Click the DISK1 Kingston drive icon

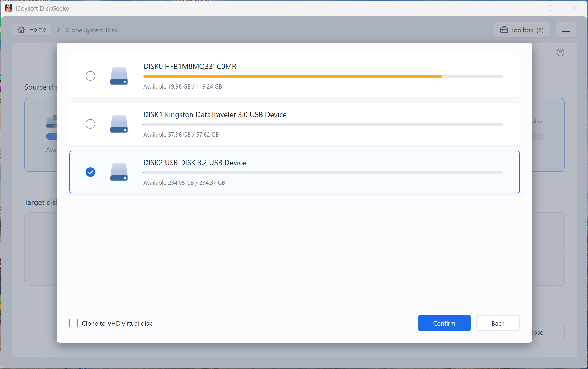(x=119, y=124)
